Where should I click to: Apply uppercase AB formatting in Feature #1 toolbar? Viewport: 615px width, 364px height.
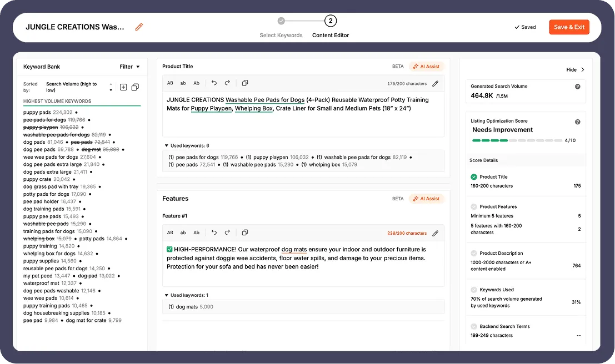(x=170, y=232)
